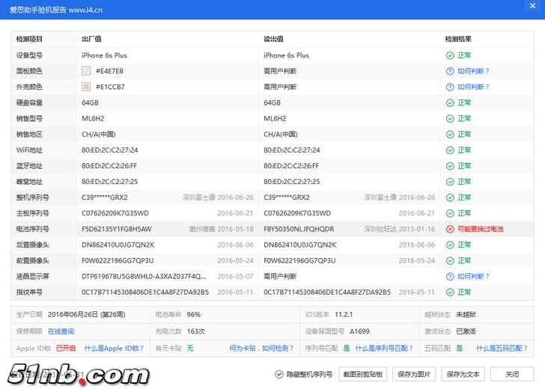This screenshot has height=392, width=545.
Task: Click the blue question icon in 液晶显示屏 row
Action: coord(450,276)
